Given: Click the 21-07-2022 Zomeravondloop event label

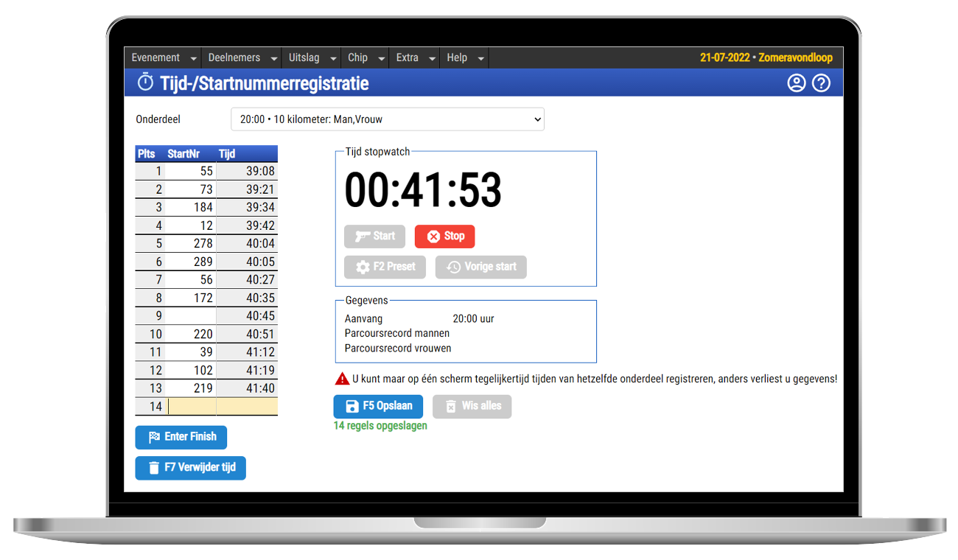Looking at the screenshot, I should pos(766,57).
